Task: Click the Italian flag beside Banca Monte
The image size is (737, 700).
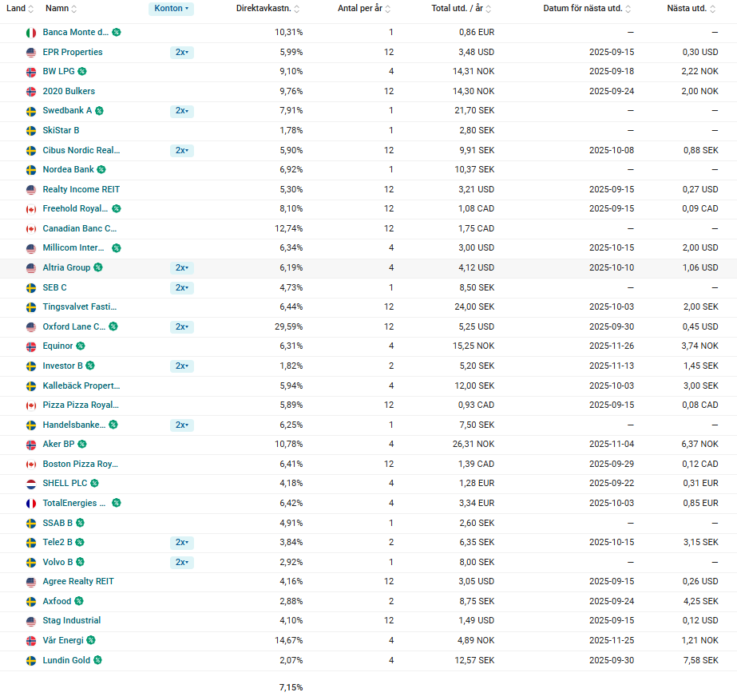Action: click(x=31, y=33)
